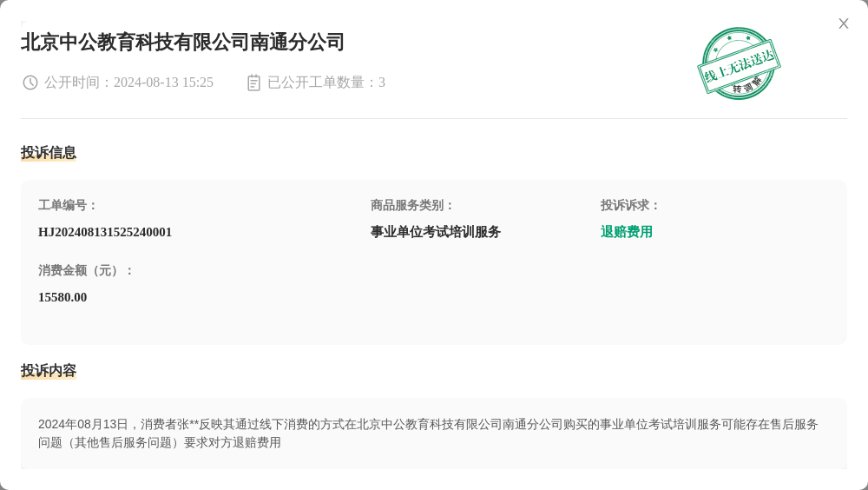Click the green 退赔费用 text

(x=627, y=232)
